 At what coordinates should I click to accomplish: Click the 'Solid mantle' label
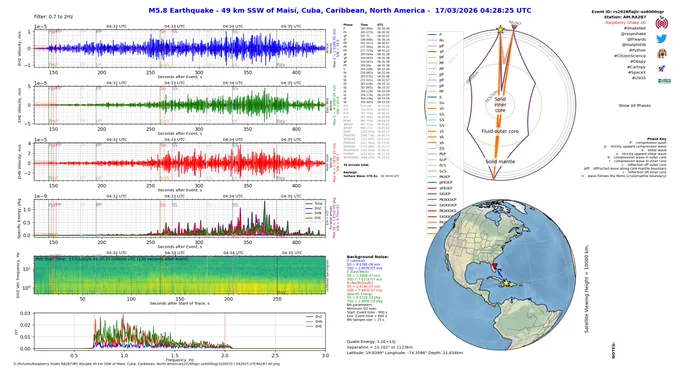pos(500,162)
